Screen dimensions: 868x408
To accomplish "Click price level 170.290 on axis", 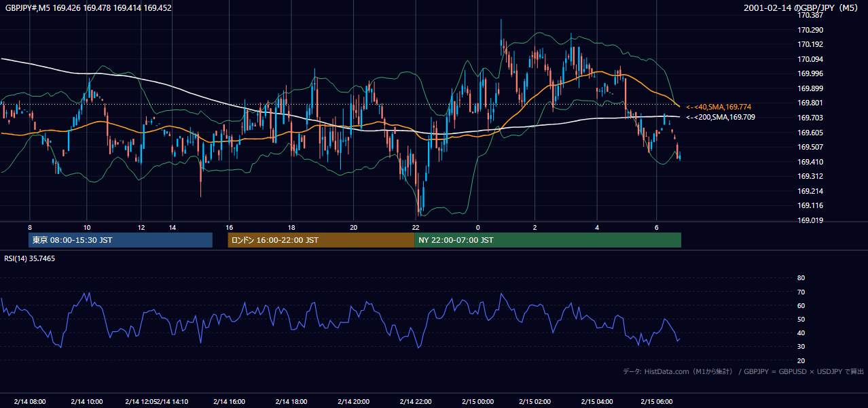I will (810, 30).
